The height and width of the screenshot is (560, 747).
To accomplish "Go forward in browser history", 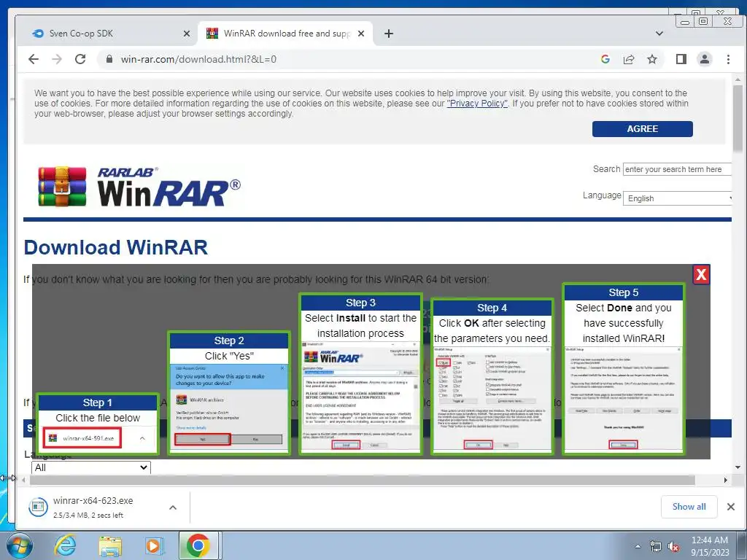I will point(57,59).
